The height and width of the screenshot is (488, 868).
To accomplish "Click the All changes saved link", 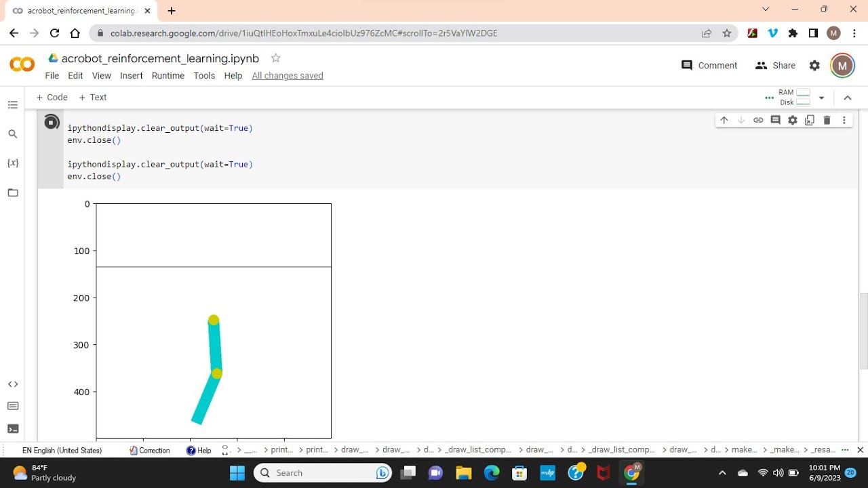I will tap(288, 76).
